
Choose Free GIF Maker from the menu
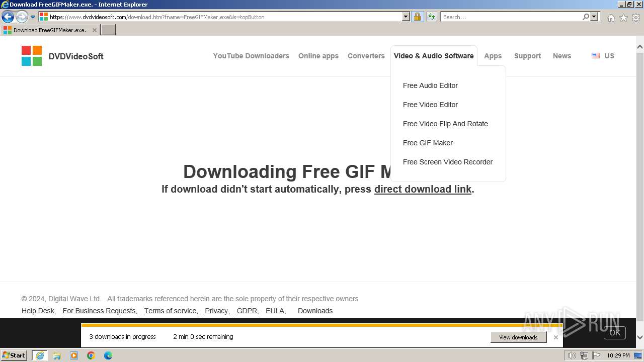428,143
